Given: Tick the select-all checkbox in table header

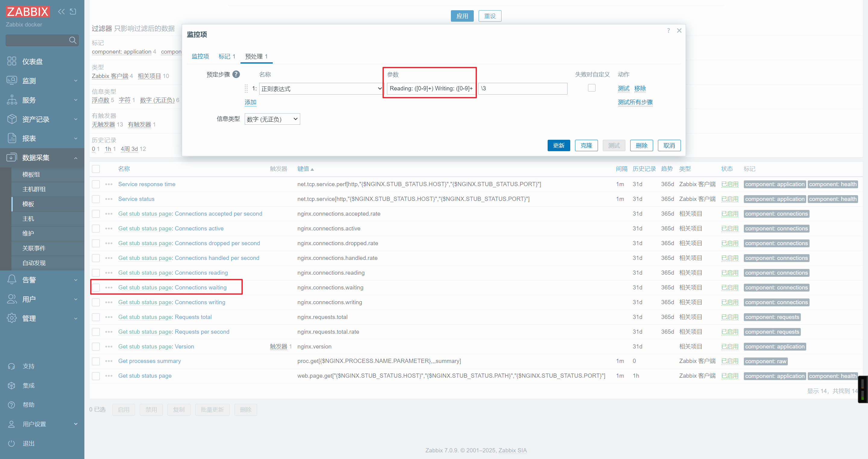Looking at the screenshot, I should [x=96, y=169].
